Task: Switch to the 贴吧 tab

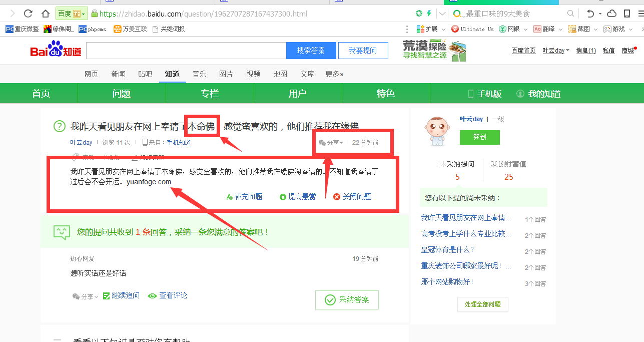Action: [x=145, y=74]
